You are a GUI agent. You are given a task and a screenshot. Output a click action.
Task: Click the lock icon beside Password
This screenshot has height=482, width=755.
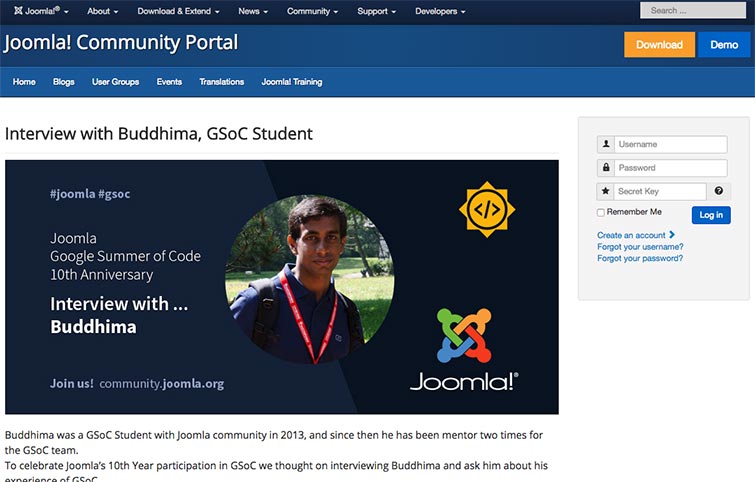click(606, 168)
